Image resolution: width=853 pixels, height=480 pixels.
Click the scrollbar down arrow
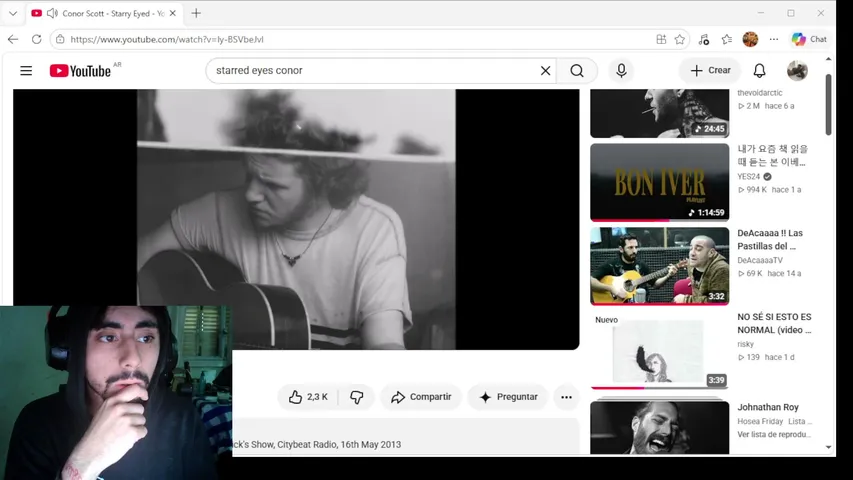tap(828, 447)
